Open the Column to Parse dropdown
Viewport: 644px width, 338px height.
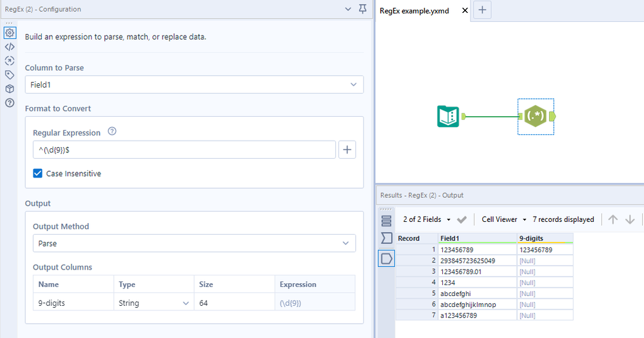coord(194,84)
